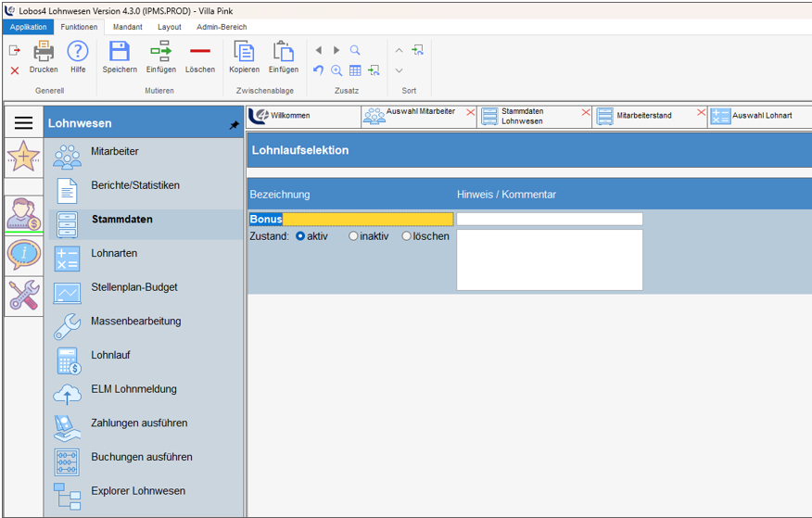
Task: Toggle the hamburger menu button
Action: 23,122
